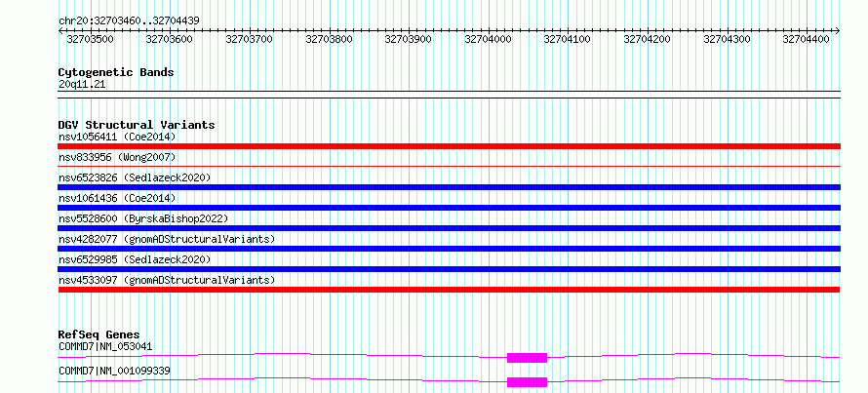Click the nsv6529985 (Sedlazeck2020) label
This screenshot has height=393, width=868.
click(135, 259)
